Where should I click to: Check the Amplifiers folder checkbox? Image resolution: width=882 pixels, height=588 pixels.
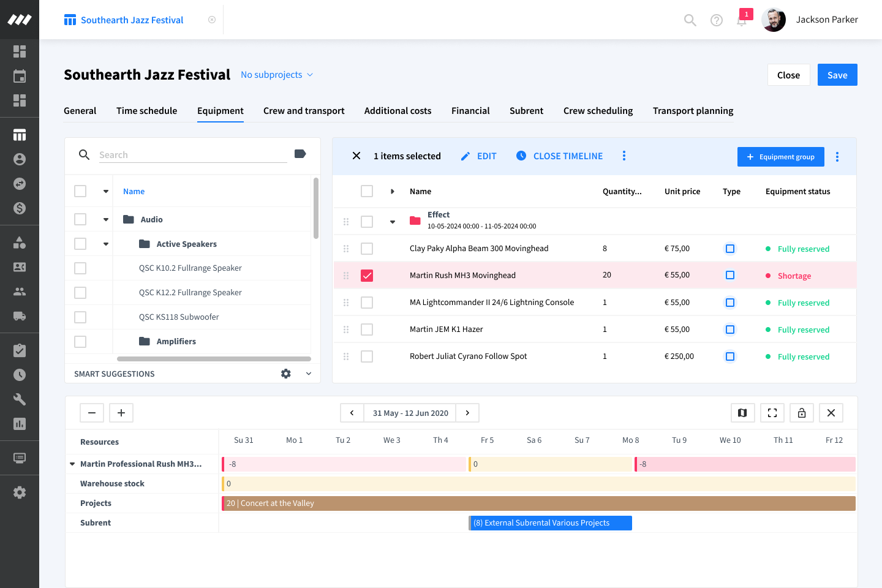(80, 342)
